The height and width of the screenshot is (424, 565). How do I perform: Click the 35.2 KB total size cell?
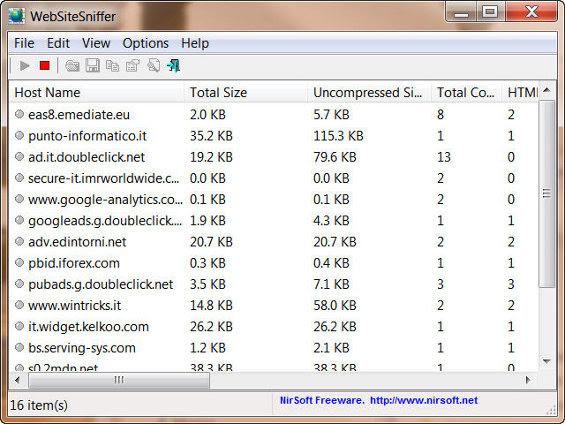(x=211, y=136)
